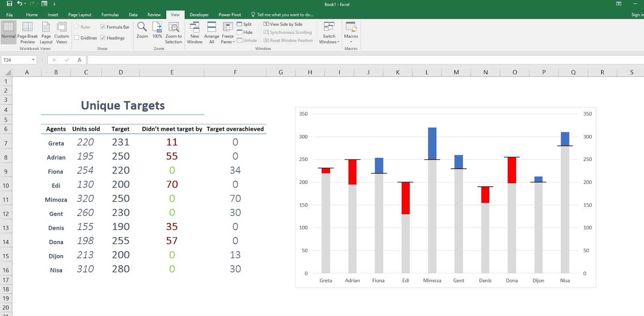
Task: Open Customize Quick Access Toolbar dropdown
Action: tap(54, 4)
